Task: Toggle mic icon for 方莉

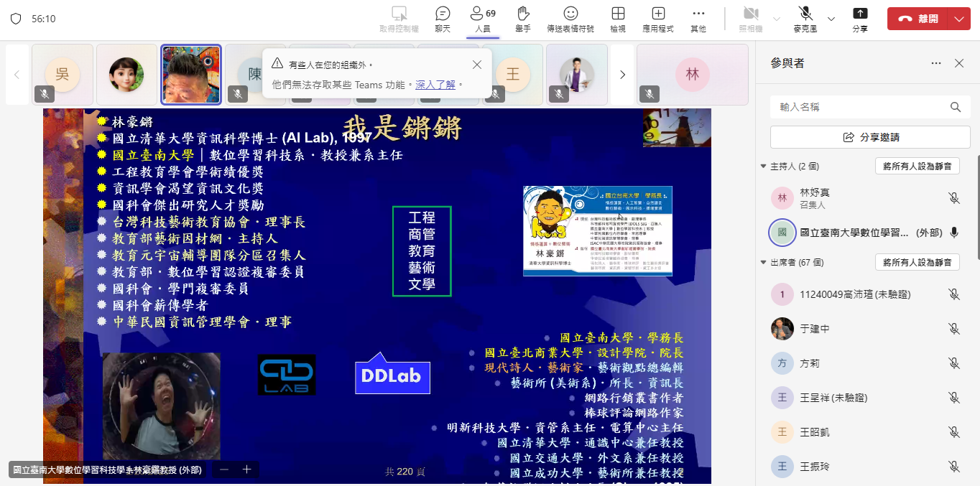Action: pos(954,363)
